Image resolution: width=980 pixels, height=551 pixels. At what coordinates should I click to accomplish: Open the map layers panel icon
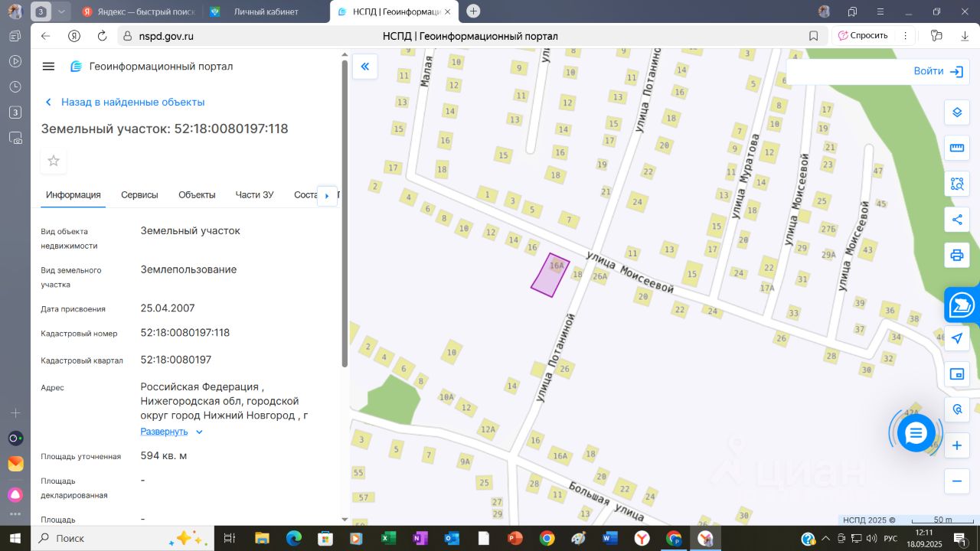point(956,112)
